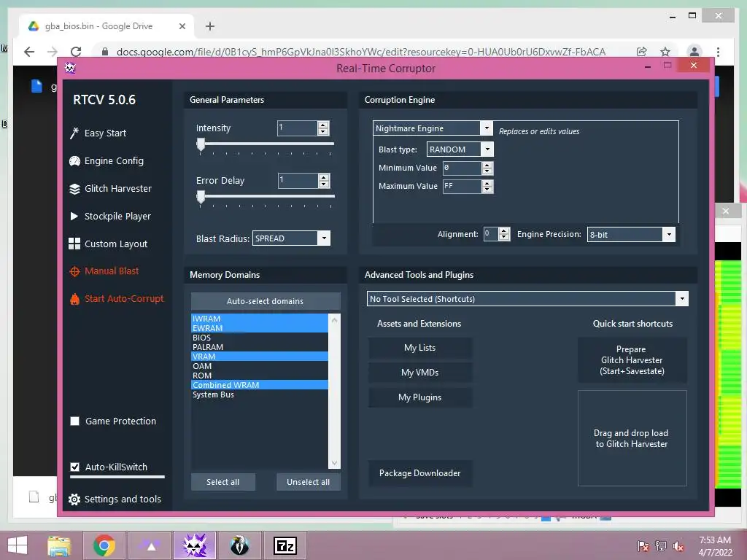Click the network tray icon

[x=661, y=546]
